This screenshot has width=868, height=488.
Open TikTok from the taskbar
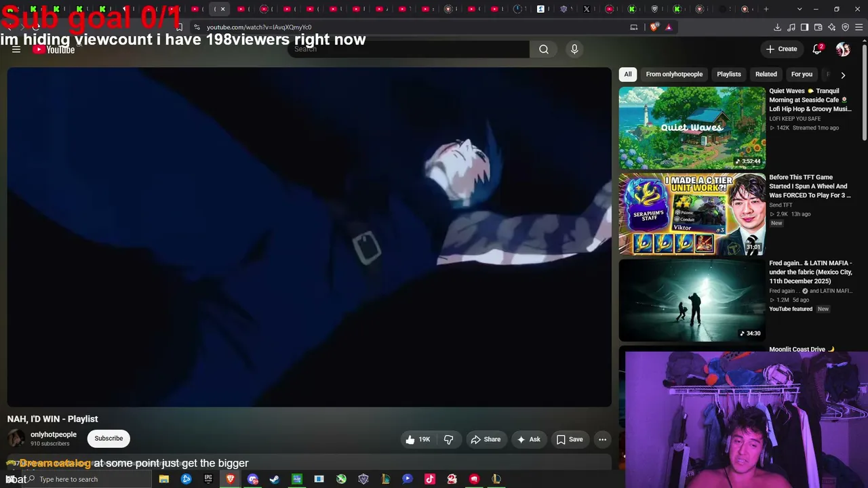pyautogui.click(x=430, y=479)
